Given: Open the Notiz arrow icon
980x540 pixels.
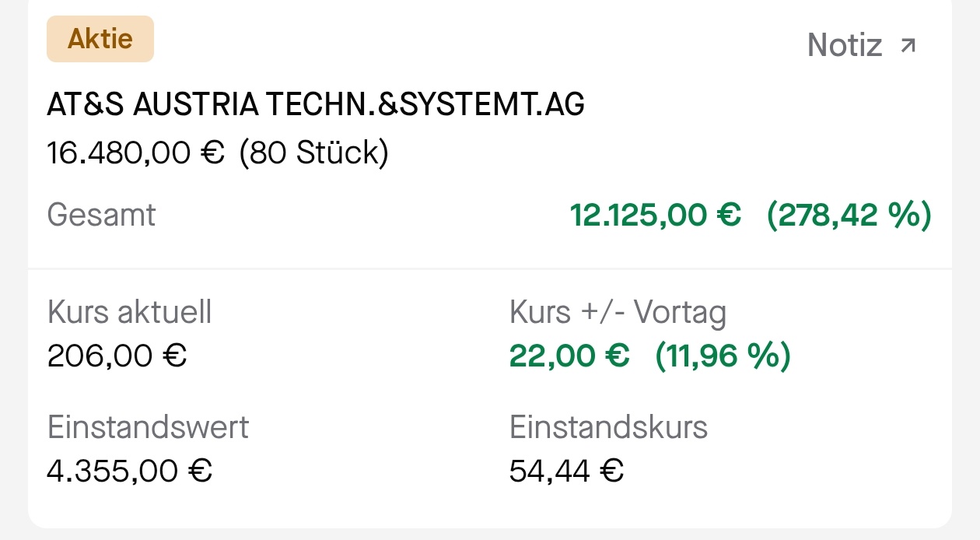Looking at the screenshot, I should pyautogui.click(x=908, y=46).
